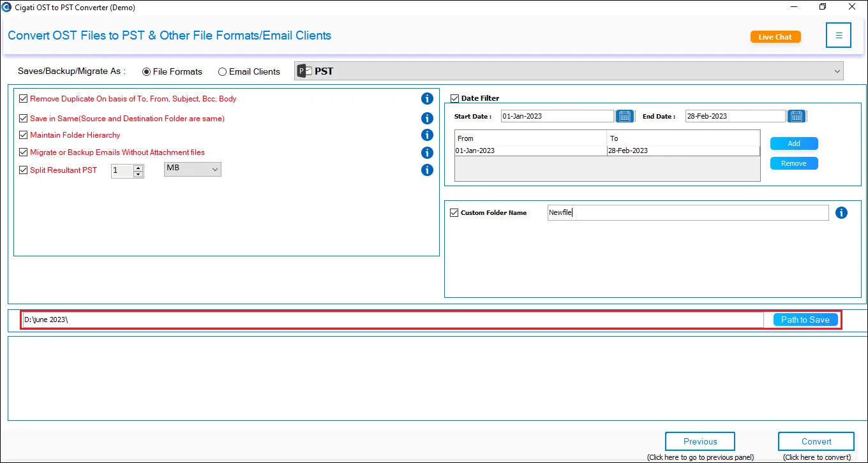Uncheck Maintain Folder Hierarchy
This screenshot has height=463, width=868.
coord(24,135)
